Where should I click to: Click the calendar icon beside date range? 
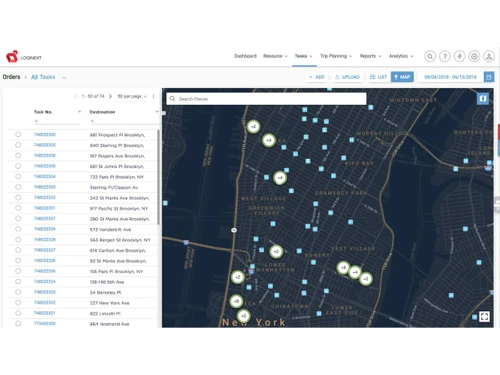tap(489, 77)
